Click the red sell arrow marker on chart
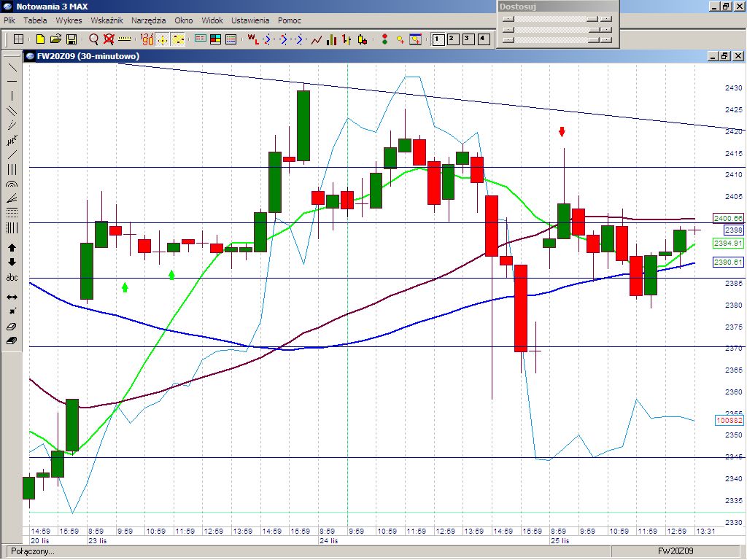747x560 pixels. click(x=562, y=132)
